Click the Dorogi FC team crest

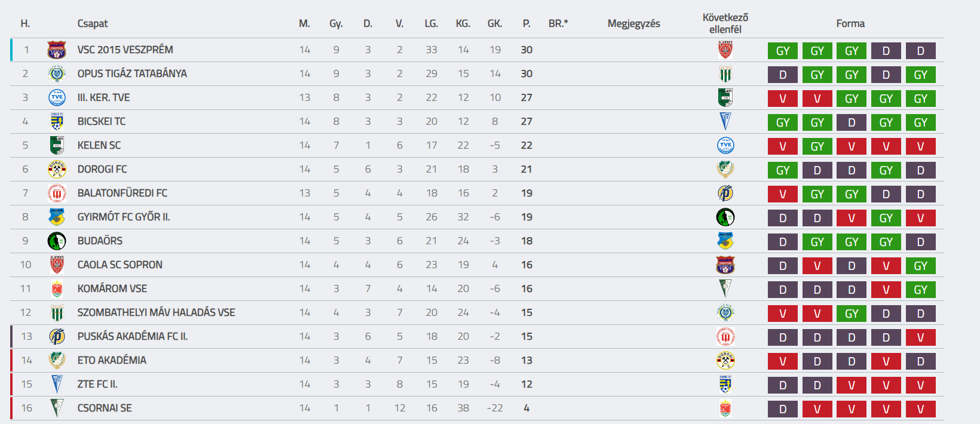point(57,170)
